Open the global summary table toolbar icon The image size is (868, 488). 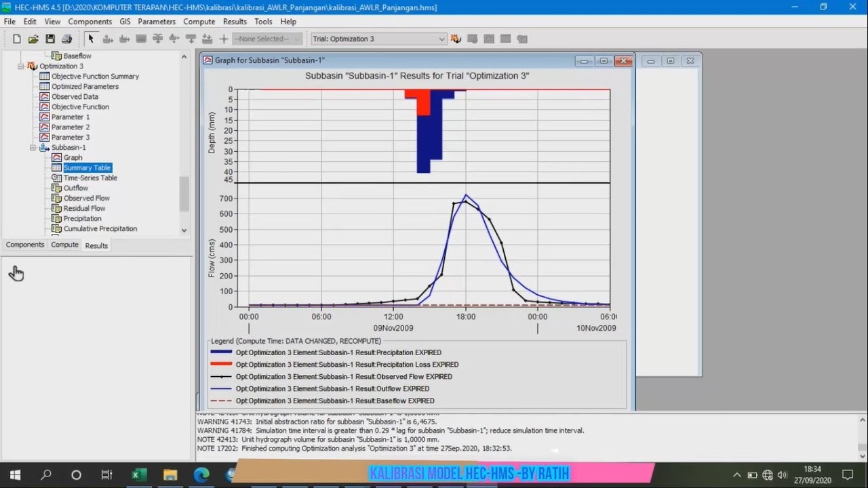pyautogui.click(x=473, y=39)
